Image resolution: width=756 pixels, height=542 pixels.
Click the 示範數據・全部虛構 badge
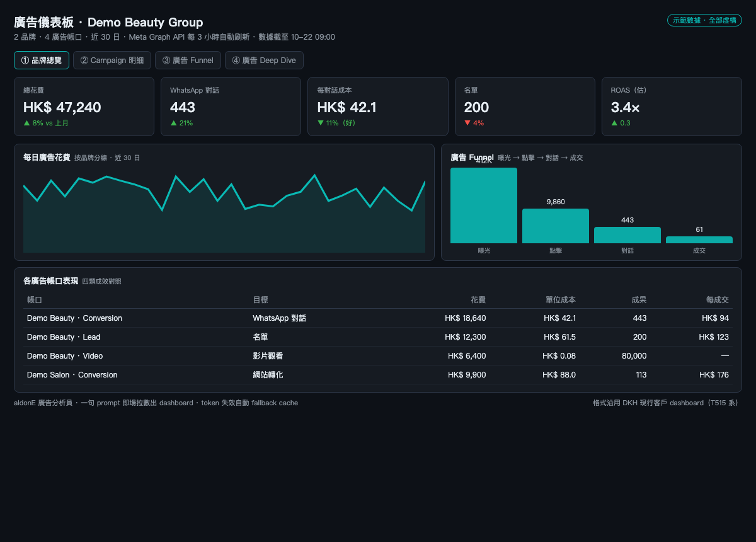point(704,20)
